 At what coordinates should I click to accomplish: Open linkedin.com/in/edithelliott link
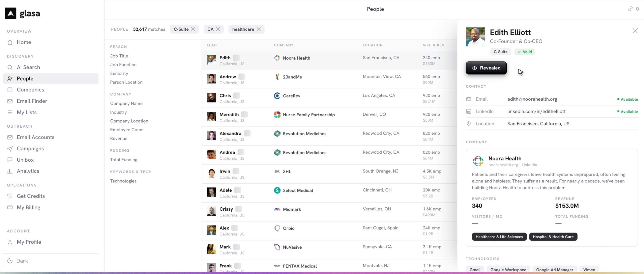tap(536, 111)
